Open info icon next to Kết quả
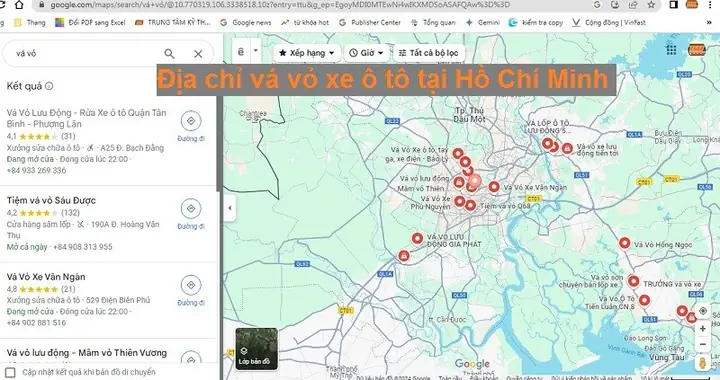 [49, 86]
